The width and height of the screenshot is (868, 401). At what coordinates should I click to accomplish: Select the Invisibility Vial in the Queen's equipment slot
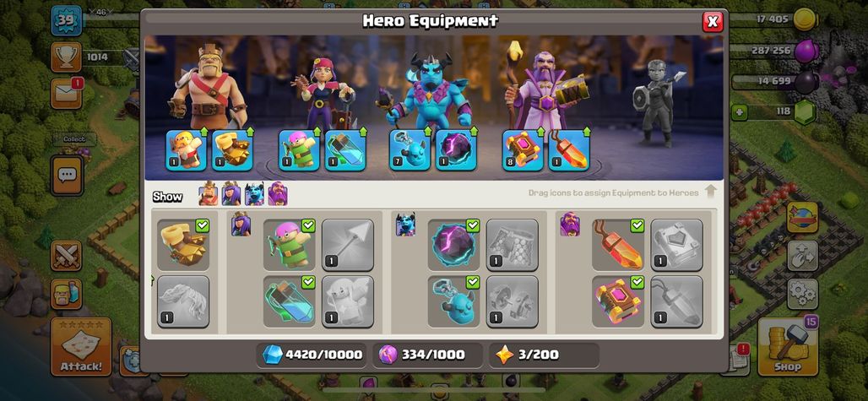(x=345, y=150)
